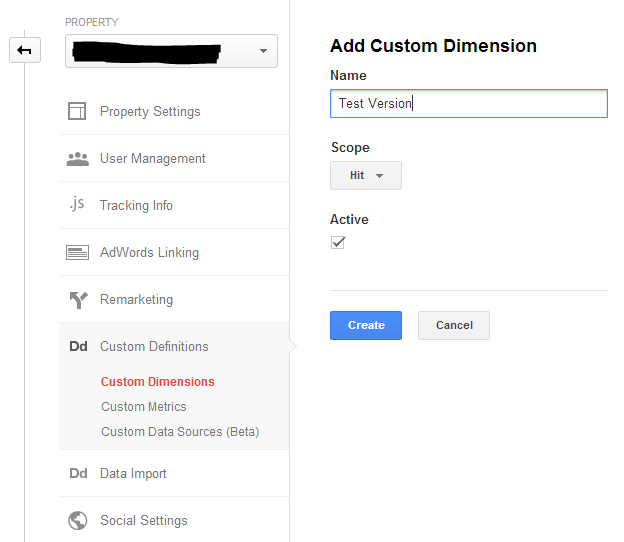Viewport: 624px width, 542px height.
Task: Click the Dd icon beside Custom Definitions
Action: coord(78,347)
